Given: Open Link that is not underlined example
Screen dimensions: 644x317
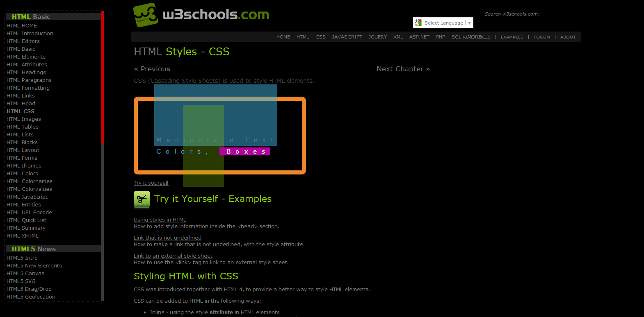Looking at the screenshot, I should click(167, 238).
